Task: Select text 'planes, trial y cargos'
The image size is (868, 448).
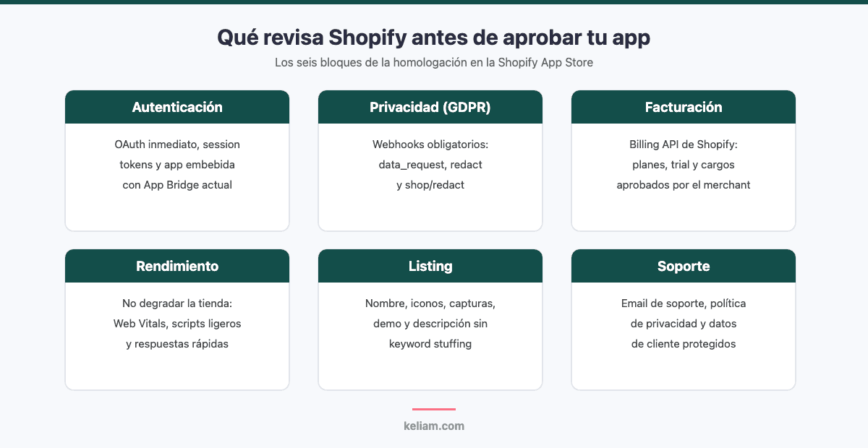Action: pyautogui.click(x=684, y=165)
